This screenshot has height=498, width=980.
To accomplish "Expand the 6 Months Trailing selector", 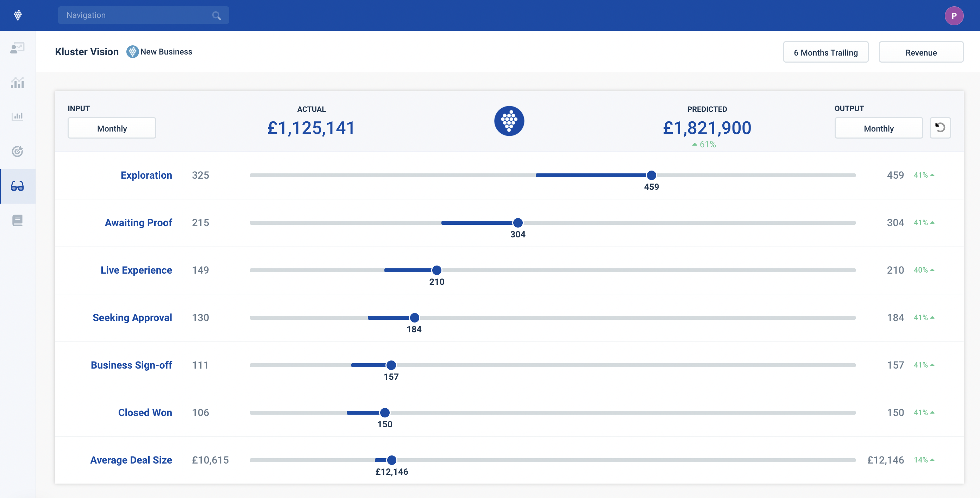I will coord(825,52).
